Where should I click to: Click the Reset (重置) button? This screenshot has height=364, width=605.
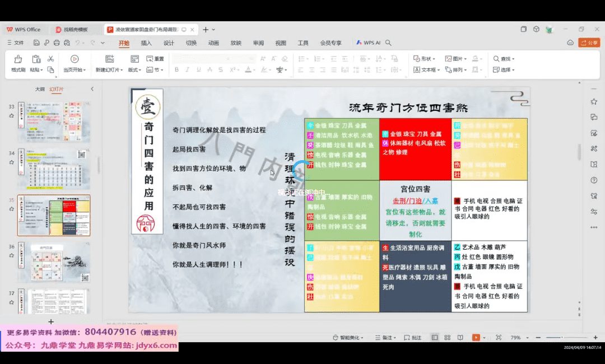pyautogui.click(x=156, y=59)
